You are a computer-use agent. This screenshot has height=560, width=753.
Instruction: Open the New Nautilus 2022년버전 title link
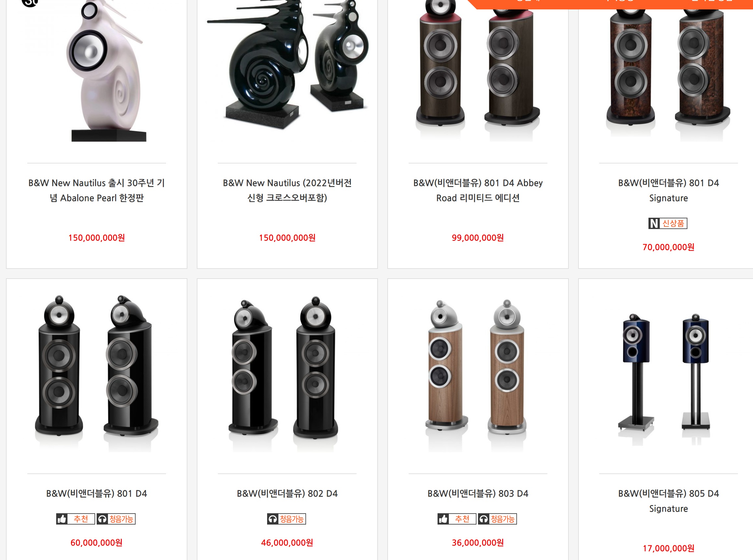pos(287,190)
